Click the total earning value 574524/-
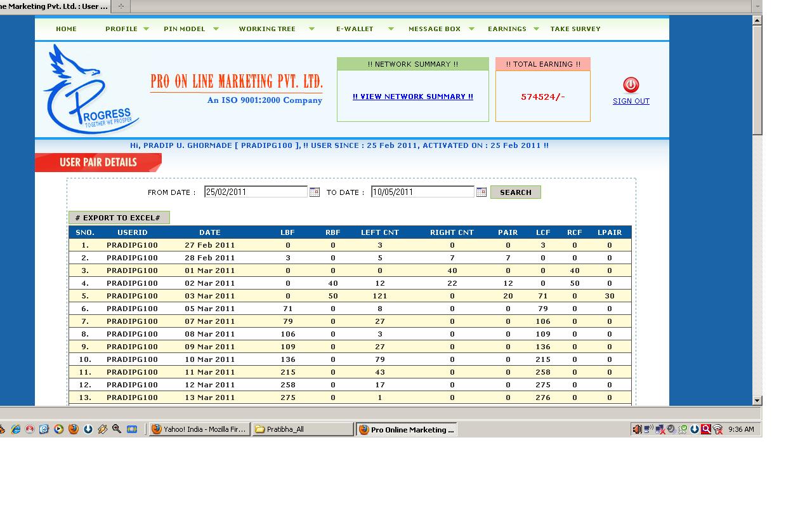 click(x=543, y=97)
